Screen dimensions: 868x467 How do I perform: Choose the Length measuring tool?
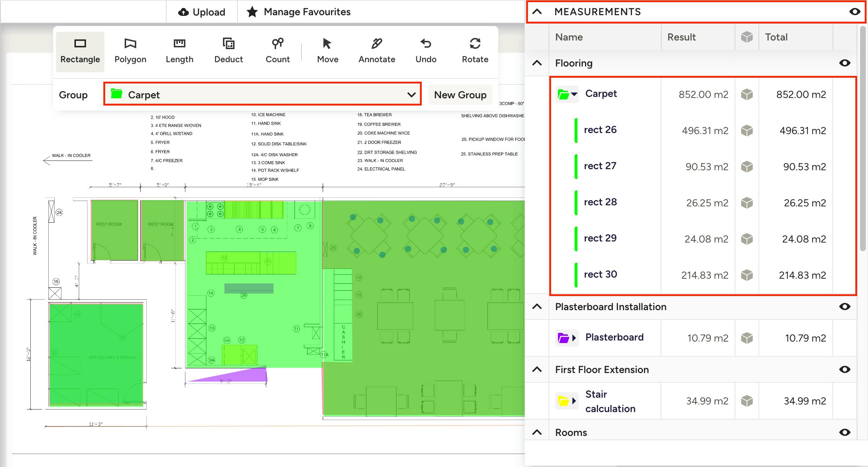pos(179,51)
